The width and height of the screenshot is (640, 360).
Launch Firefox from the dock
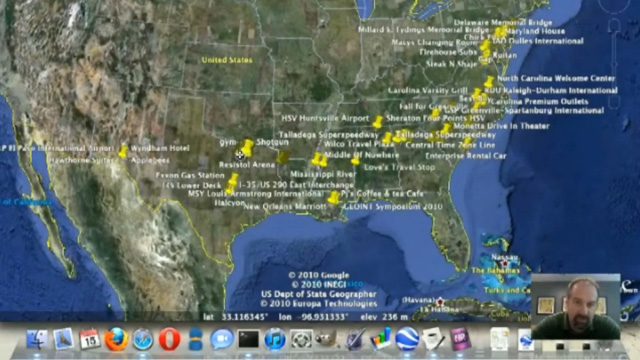(x=116, y=339)
